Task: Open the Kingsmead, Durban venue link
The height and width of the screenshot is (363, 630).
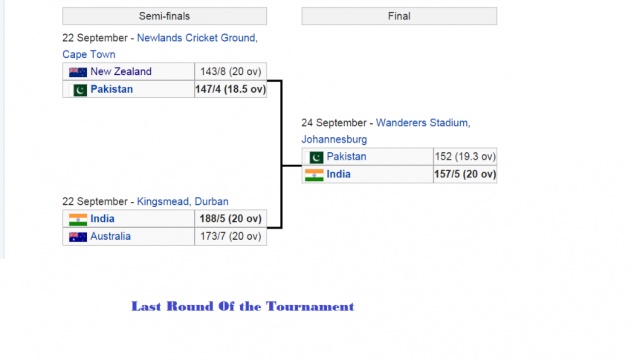Action: tap(183, 201)
